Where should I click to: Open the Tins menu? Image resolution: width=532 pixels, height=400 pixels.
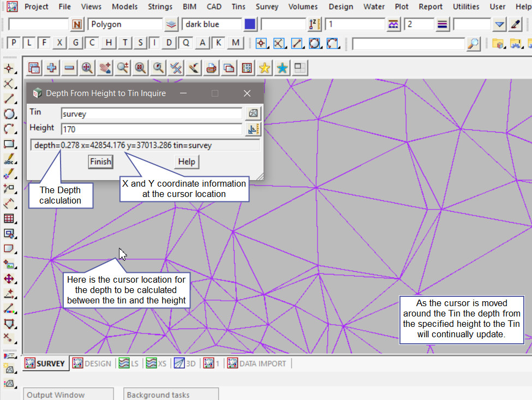point(238,7)
